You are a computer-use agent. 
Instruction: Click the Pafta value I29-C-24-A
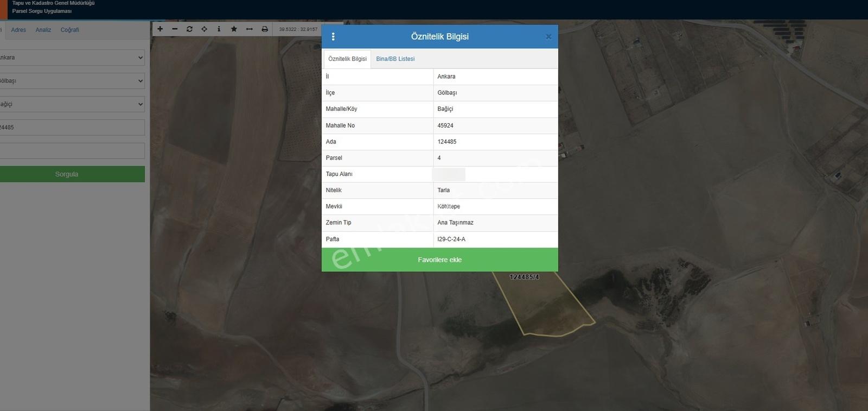[x=451, y=239]
